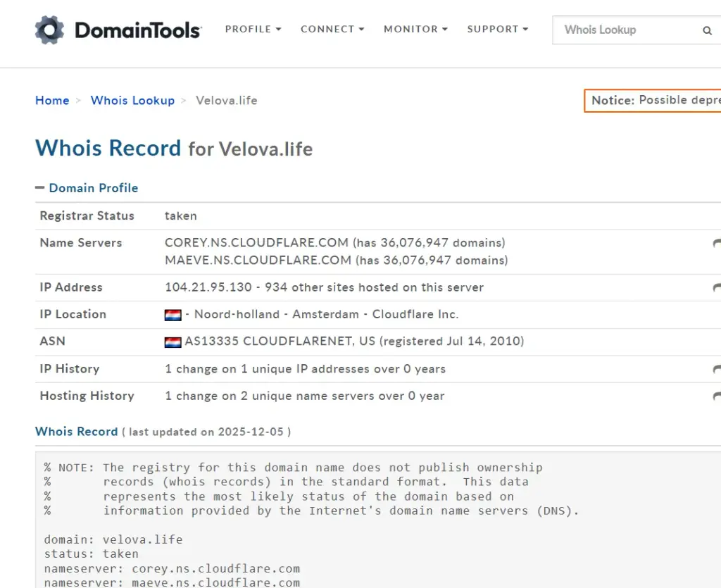721x588 pixels.
Task: Click the DomainTools gear logo
Action: [50, 30]
